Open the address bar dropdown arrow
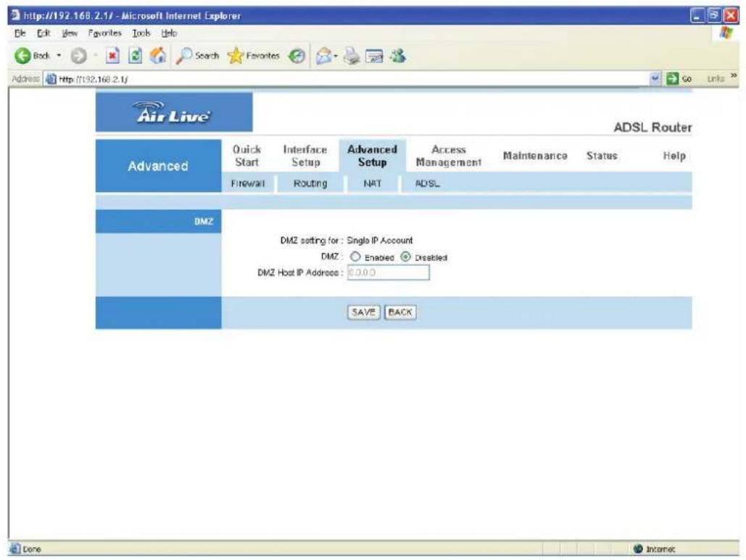The image size is (746, 560). point(656,78)
